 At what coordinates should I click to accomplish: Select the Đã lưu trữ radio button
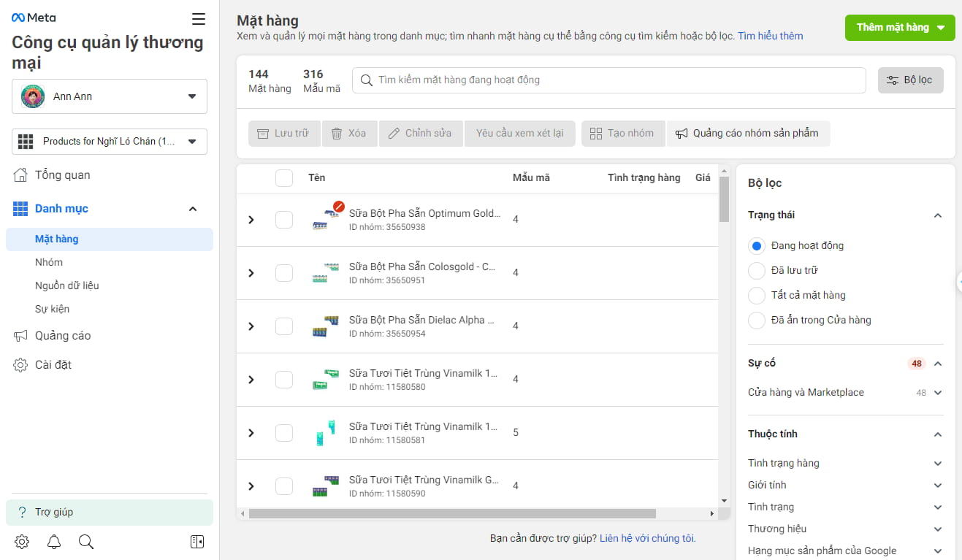757,270
